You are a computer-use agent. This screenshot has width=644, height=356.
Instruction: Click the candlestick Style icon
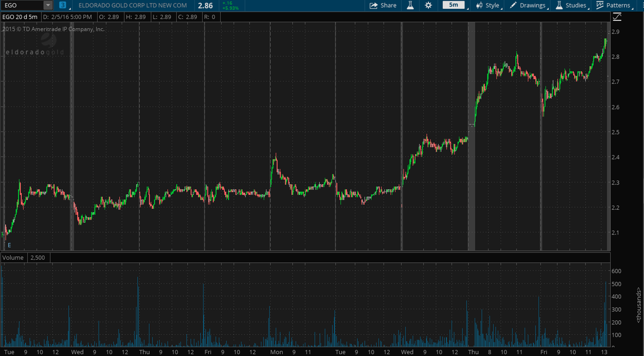[x=479, y=5]
